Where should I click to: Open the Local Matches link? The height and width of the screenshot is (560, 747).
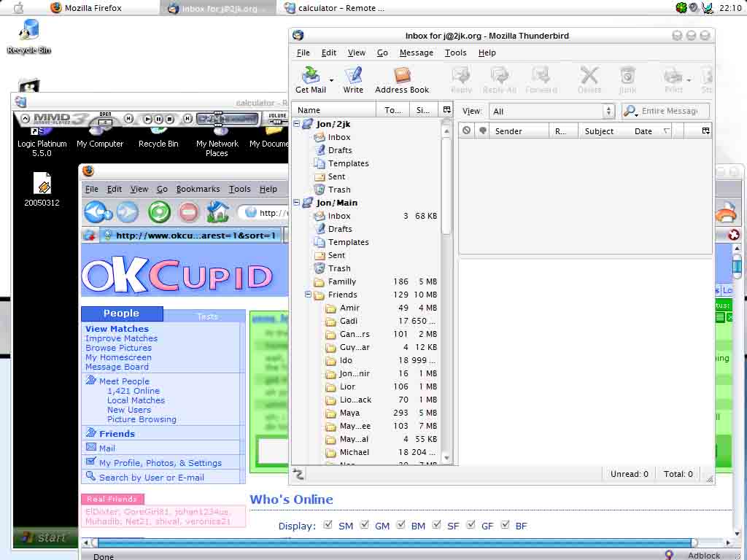point(136,400)
